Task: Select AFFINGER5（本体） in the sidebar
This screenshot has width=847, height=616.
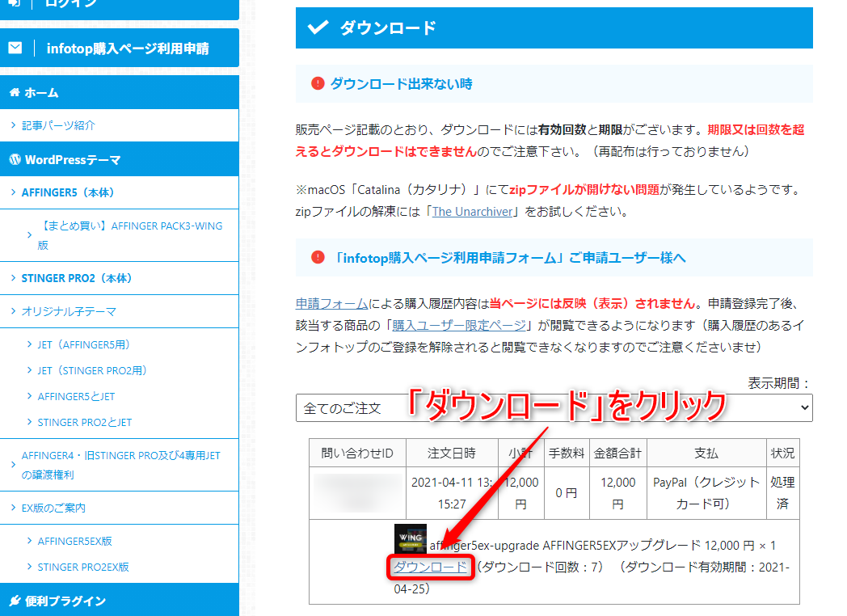Action: click(x=120, y=192)
